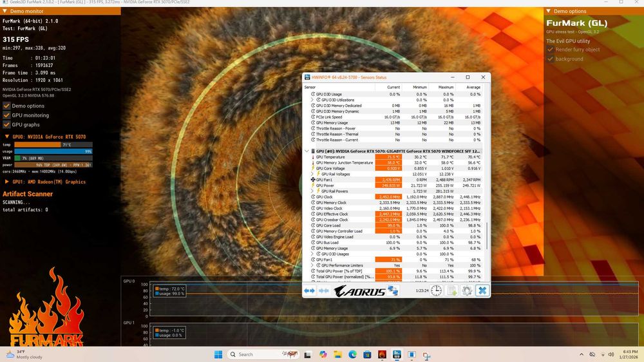This screenshot has height=362, width=644.
Task: Toggle the GPU monitoring checkbox
Action: [6, 115]
